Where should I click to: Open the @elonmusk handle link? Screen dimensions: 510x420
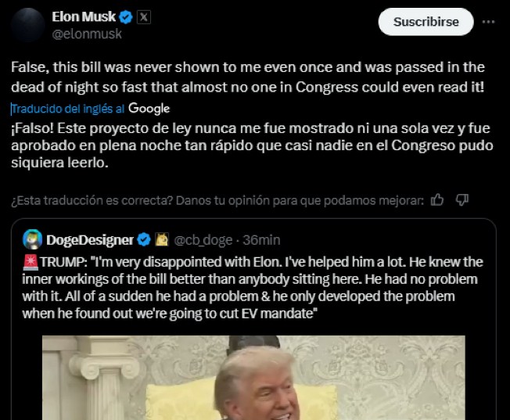pyautogui.click(x=86, y=34)
